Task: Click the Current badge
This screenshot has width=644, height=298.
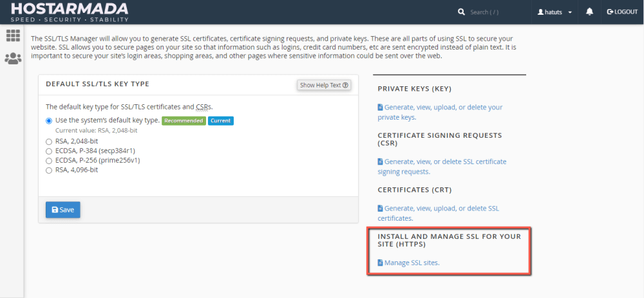Action: click(x=220, y=120)
